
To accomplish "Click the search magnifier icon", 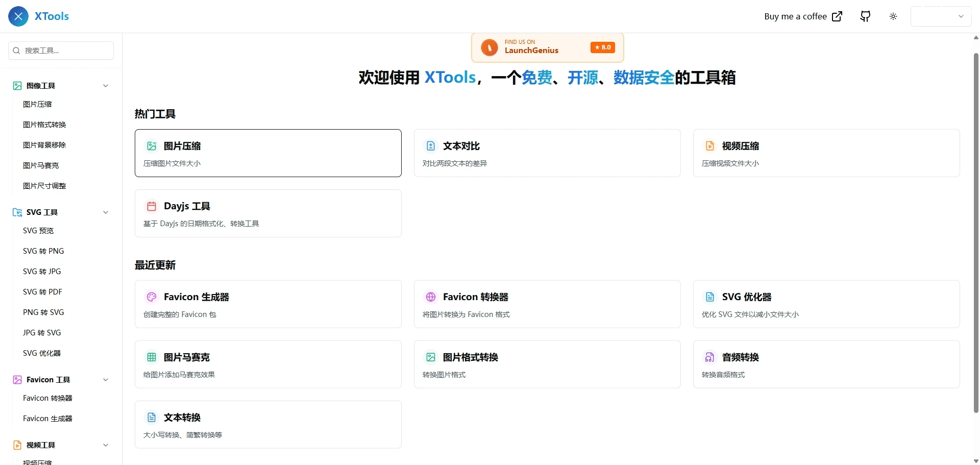I will [x=16, y=51].
